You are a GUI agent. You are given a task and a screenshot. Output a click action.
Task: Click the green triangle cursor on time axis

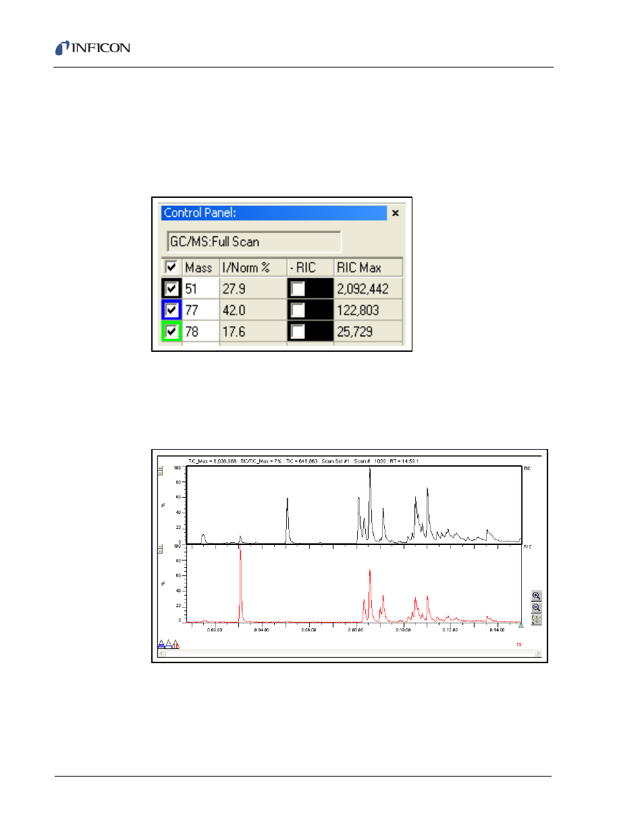tap(520, 625)
